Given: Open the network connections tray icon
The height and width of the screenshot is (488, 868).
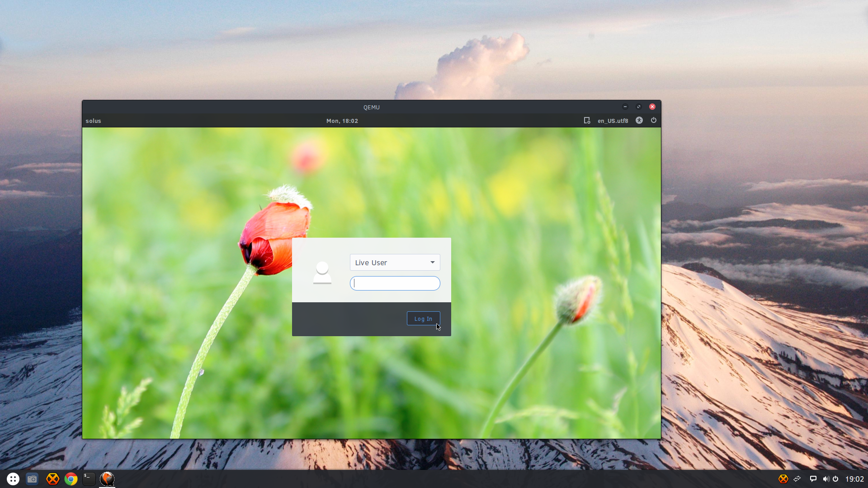Looking at the screenshot, I should [797, 479].
